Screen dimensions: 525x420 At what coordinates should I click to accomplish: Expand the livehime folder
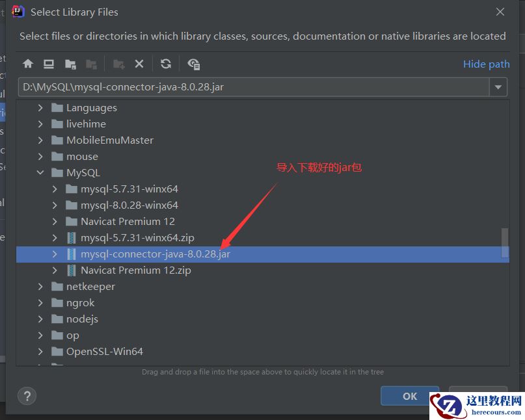click(x=40, y=124)
